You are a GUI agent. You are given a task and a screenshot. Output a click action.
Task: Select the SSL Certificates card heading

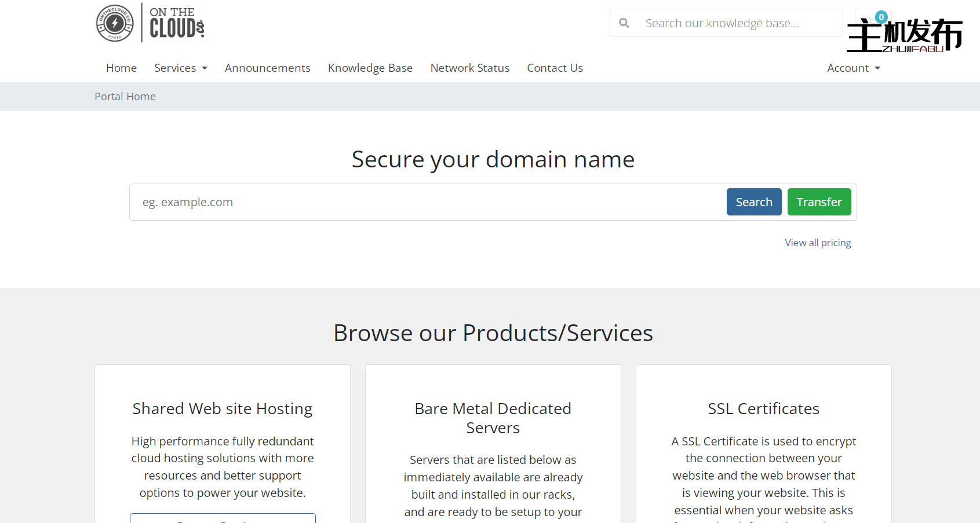763,409
